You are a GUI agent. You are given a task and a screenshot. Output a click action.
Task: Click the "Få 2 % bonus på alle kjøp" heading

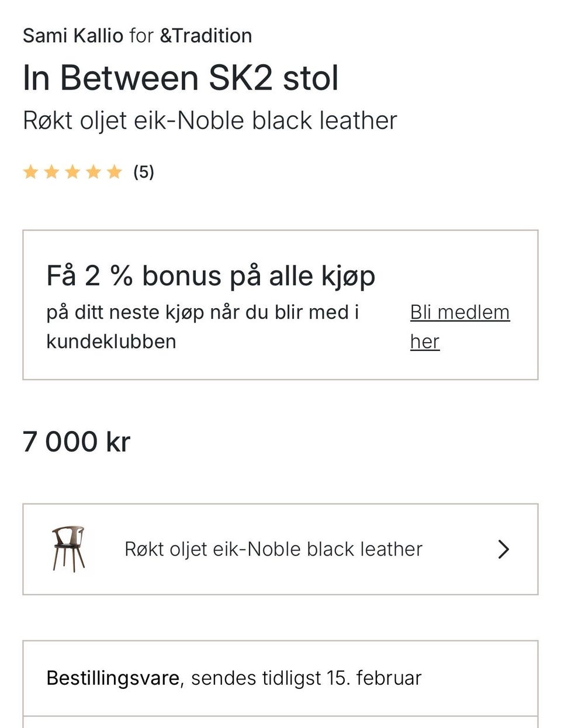[210, 275]
